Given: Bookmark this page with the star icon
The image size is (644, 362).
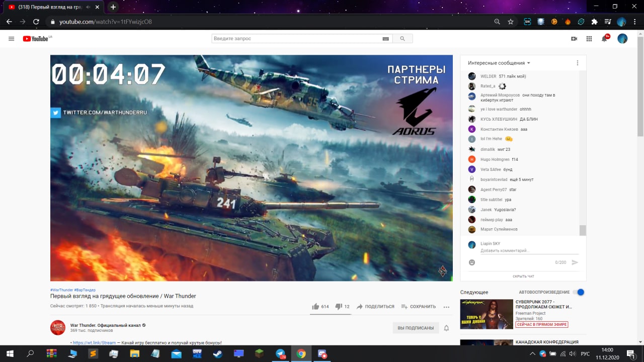Looking at the screenshot, I should [x=511, y=22].
